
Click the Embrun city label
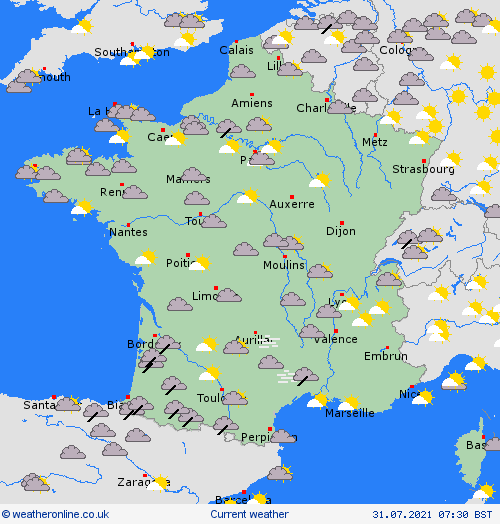click(x=386, y=356)
